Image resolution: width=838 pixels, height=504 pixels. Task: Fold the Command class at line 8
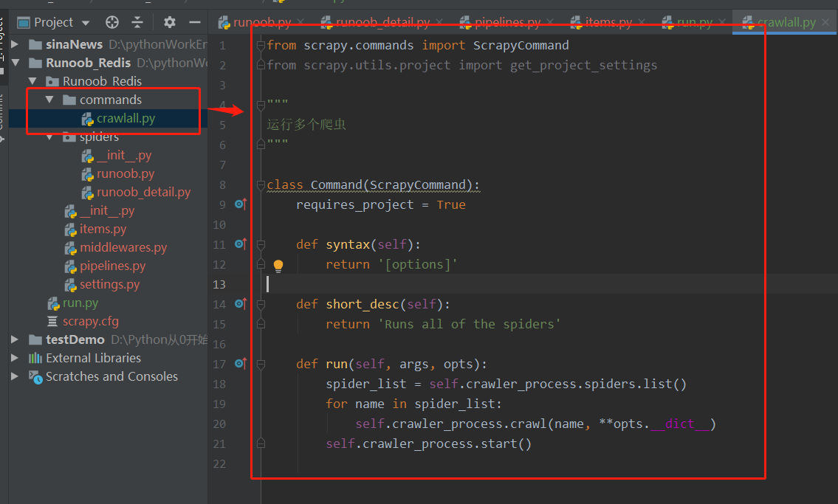point(261,185)
